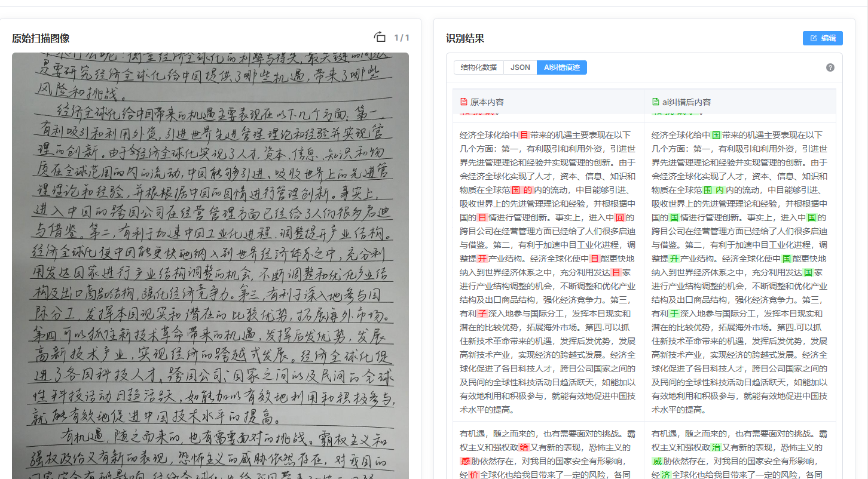
Task: Select the AI纠错痕迹 tab
Action: (x=562, y=67)
